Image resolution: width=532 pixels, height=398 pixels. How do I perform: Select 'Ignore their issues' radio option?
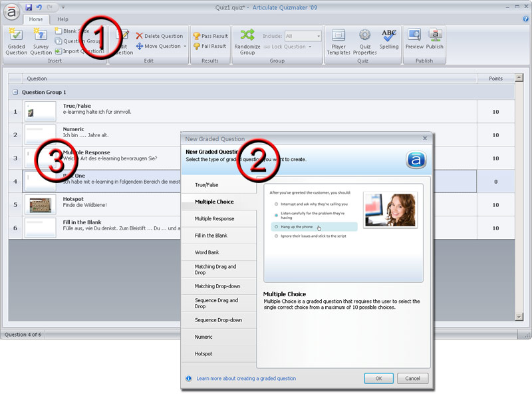(277, 237)
